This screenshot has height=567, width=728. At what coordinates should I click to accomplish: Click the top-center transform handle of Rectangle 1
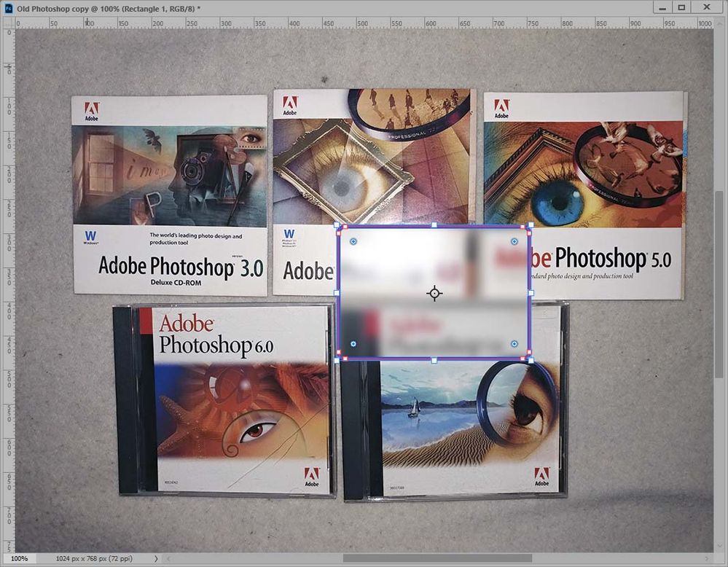[x=434, y=225]
